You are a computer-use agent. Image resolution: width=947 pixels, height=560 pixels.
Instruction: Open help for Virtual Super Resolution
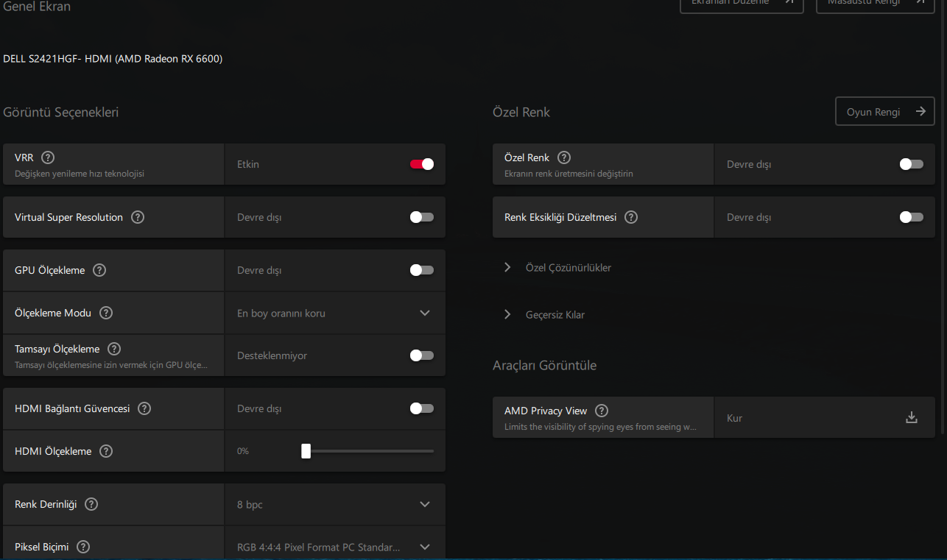pyautogui.click(x=138, y=217)
